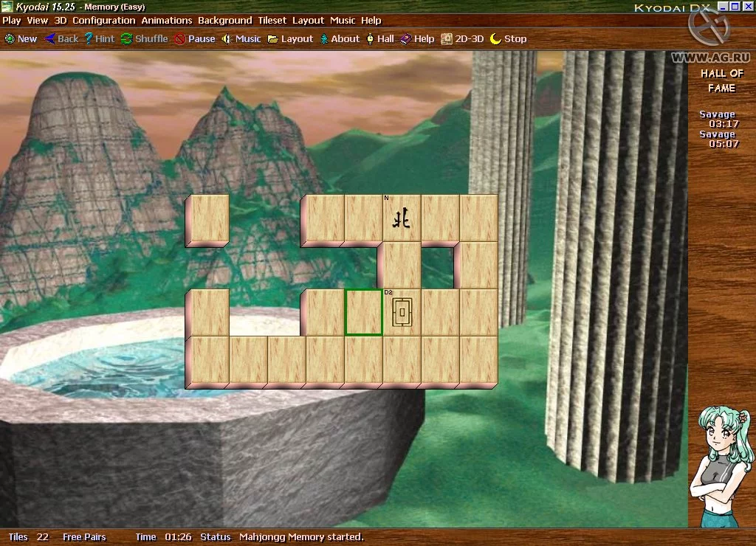The width and height of the screenshot is (756, 546).
Task: Click the Kyodai app icon in the title bar
Action: tap(7, 6)
